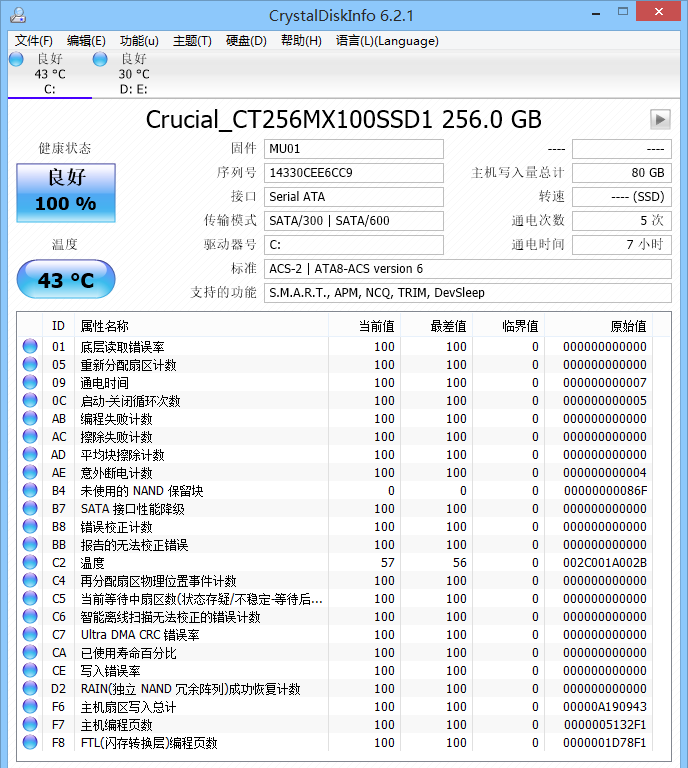Click the power on hours field 7 小时
The width and height of the screenshot is (688, 768).
tap(621, 245)
